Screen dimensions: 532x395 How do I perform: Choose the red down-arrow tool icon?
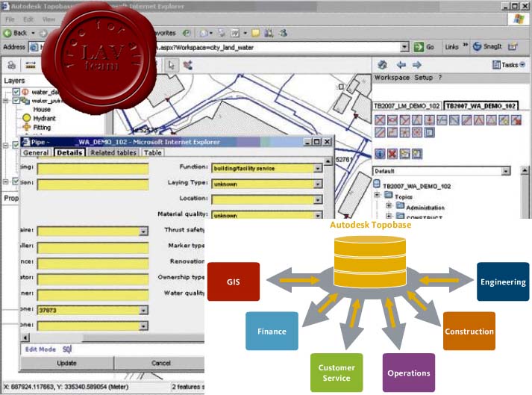click(430, 120)
